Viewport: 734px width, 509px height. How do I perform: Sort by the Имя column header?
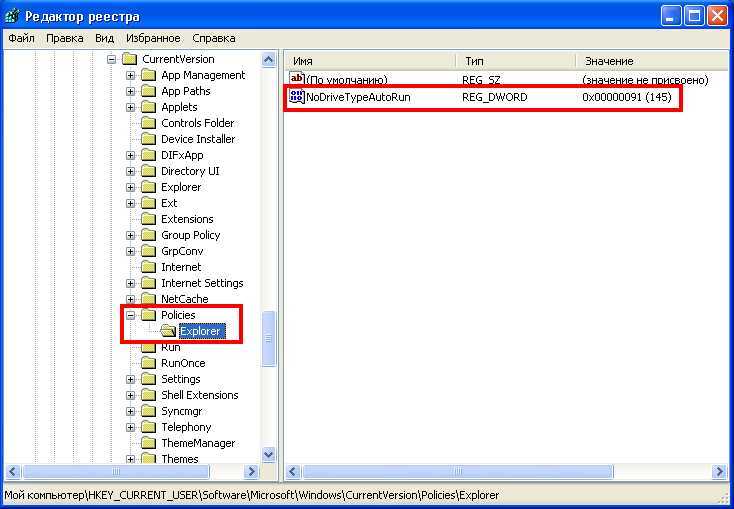point(370,61)
